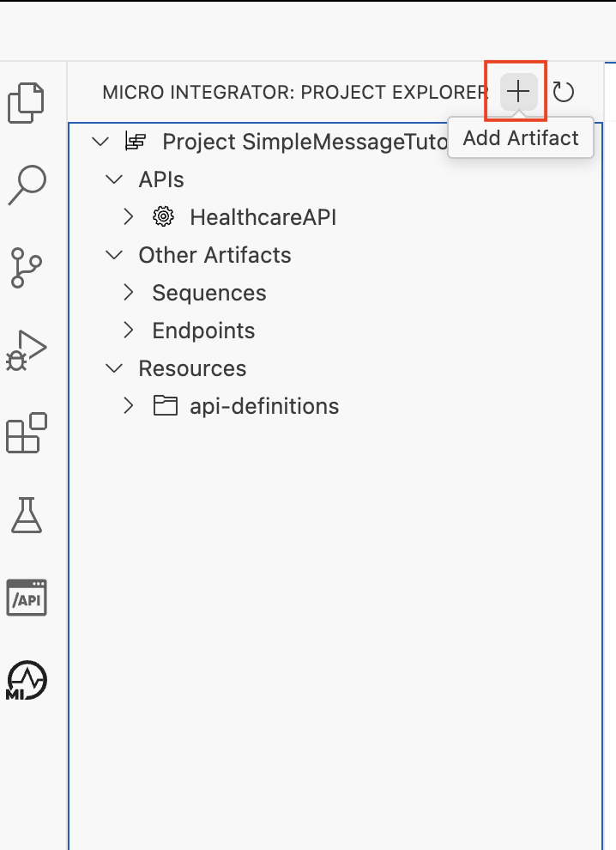Select the Other Artifacts tree item
This screenshot has width=616, height=850.
point(214,254)
